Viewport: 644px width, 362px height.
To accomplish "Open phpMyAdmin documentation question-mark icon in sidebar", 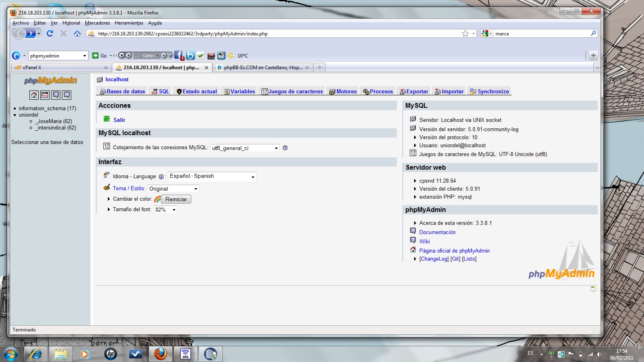I will (x=56, y=95).
